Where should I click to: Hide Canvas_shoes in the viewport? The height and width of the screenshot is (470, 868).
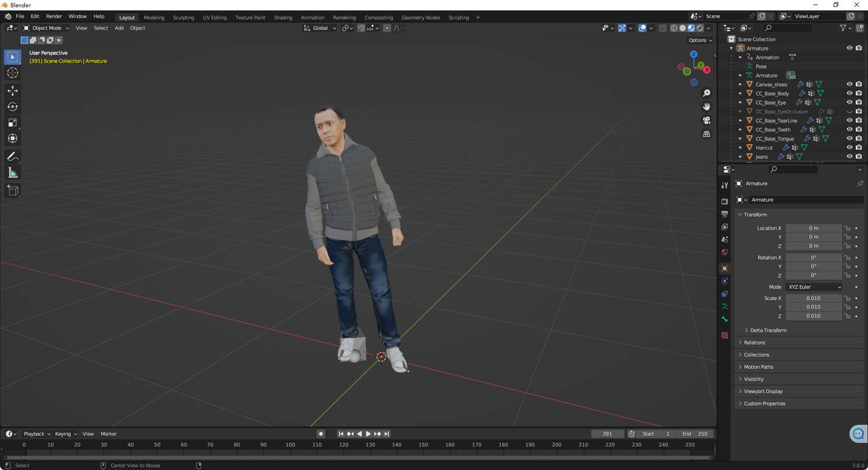pyautogui.click(x=849, y=84)
